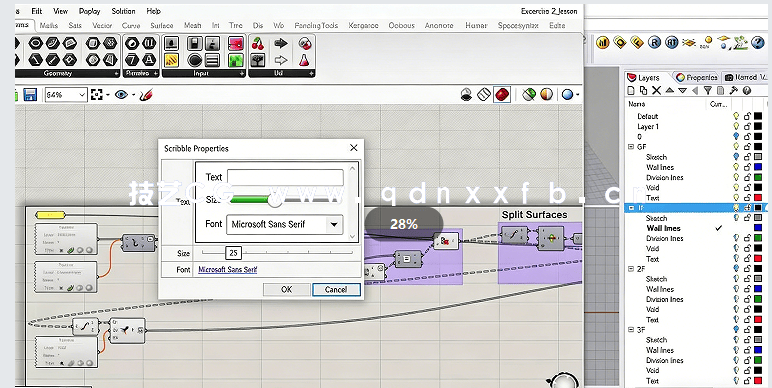Collapse the 3F layer group

[631, 330]
